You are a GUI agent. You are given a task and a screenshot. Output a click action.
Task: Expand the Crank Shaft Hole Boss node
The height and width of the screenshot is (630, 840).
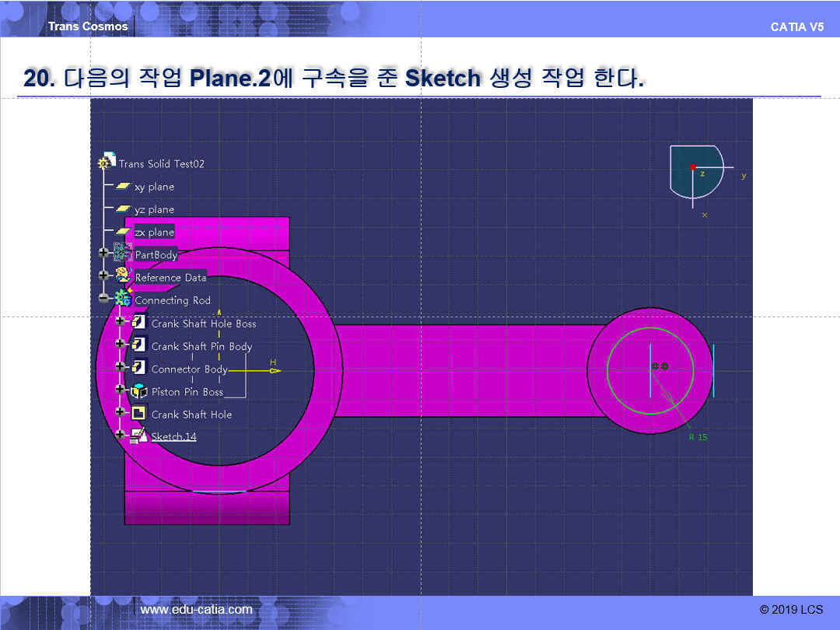coord(120,321)
